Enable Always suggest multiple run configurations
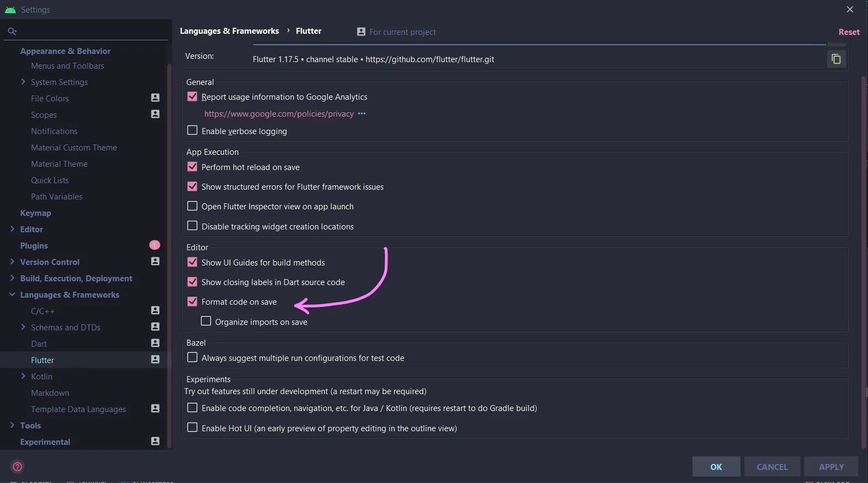Screen dimensions: 868x483 coord(192,357)
